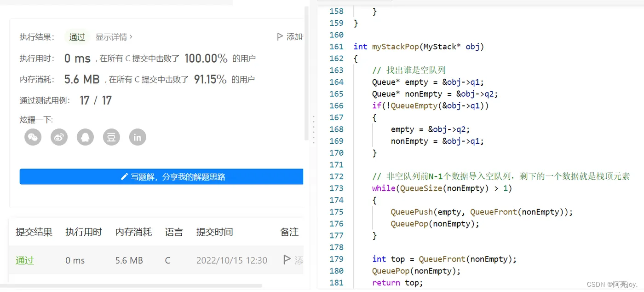Viewport: 644px width, 292px height.
Task: Click line number 181 in the code editor
Action: [336, 282]
